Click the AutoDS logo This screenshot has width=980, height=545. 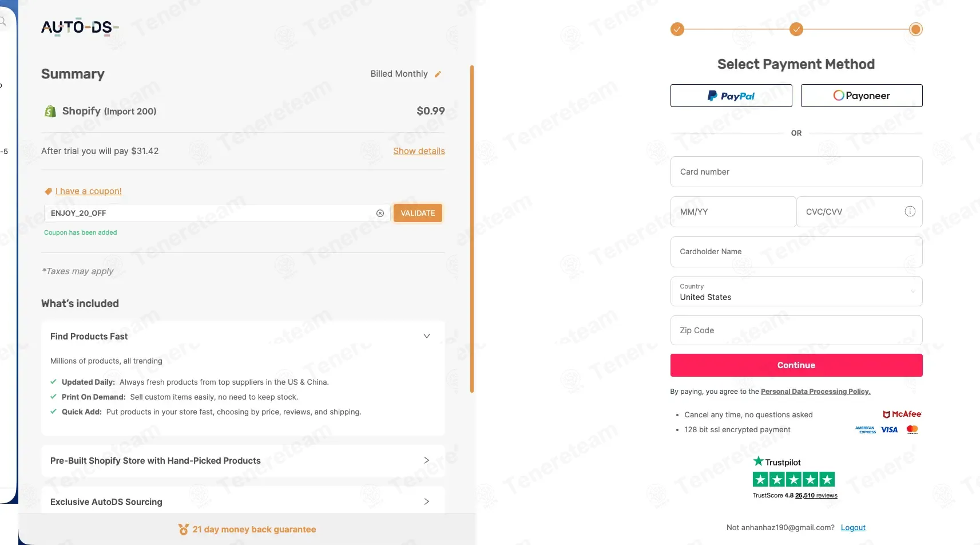click(80, 27)
